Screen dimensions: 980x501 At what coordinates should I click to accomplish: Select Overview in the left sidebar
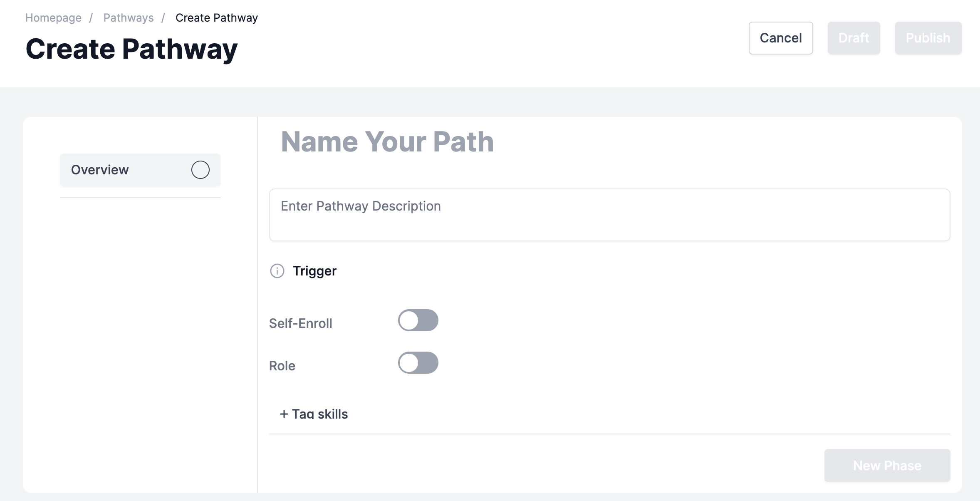point(100,169)
